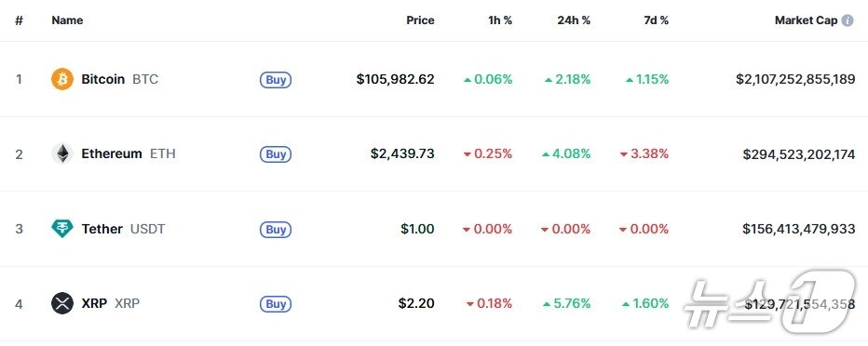Image resolution: width=868 pixels, height=346 pixels.
Task: Sort by the 7d % column header
Action: point(656,20)
